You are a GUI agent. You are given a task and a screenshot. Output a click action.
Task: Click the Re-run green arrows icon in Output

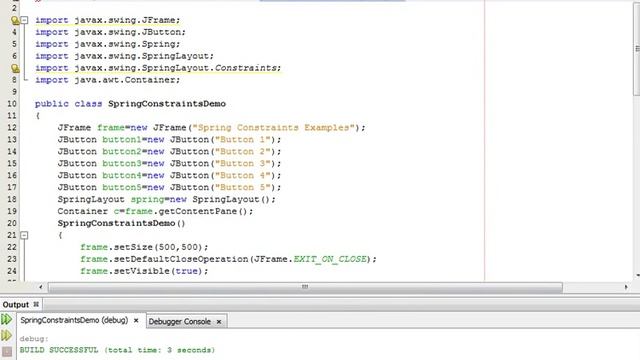tap(7, 320)
